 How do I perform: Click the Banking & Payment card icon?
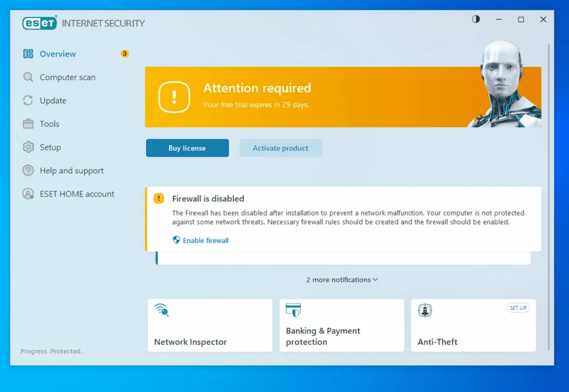point(293,310)
